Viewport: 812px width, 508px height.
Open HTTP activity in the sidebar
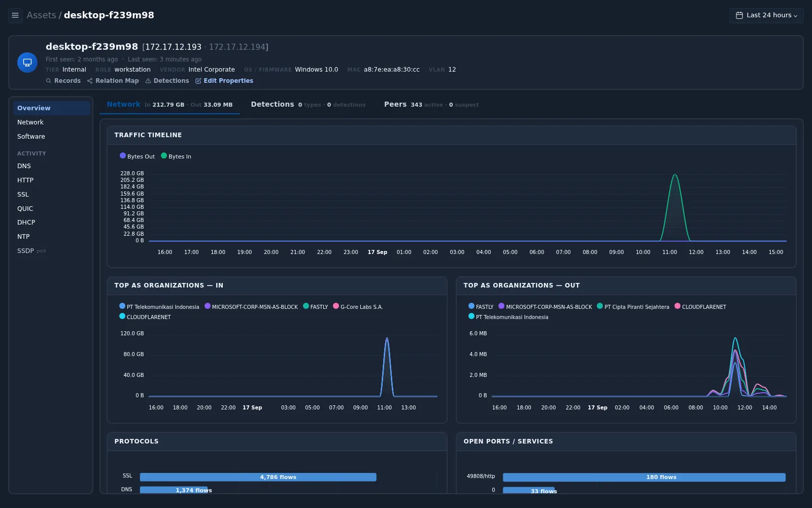click(51, 180)
